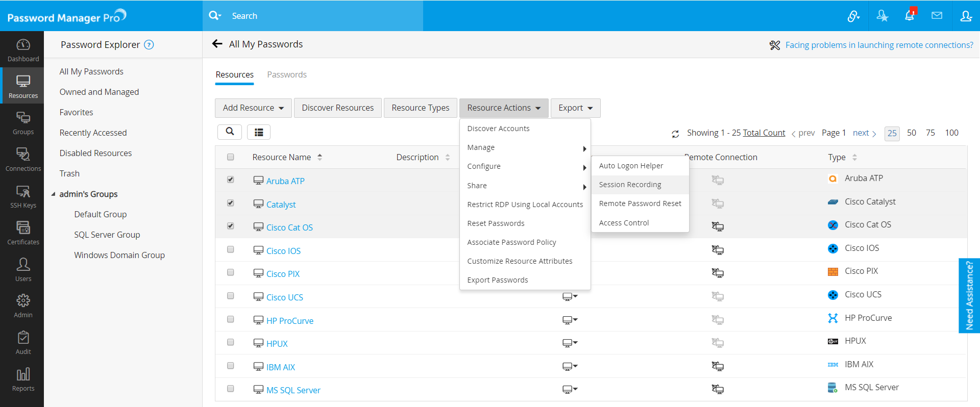
Task: Switch to the Passwords tab
Action: (287, 74)
